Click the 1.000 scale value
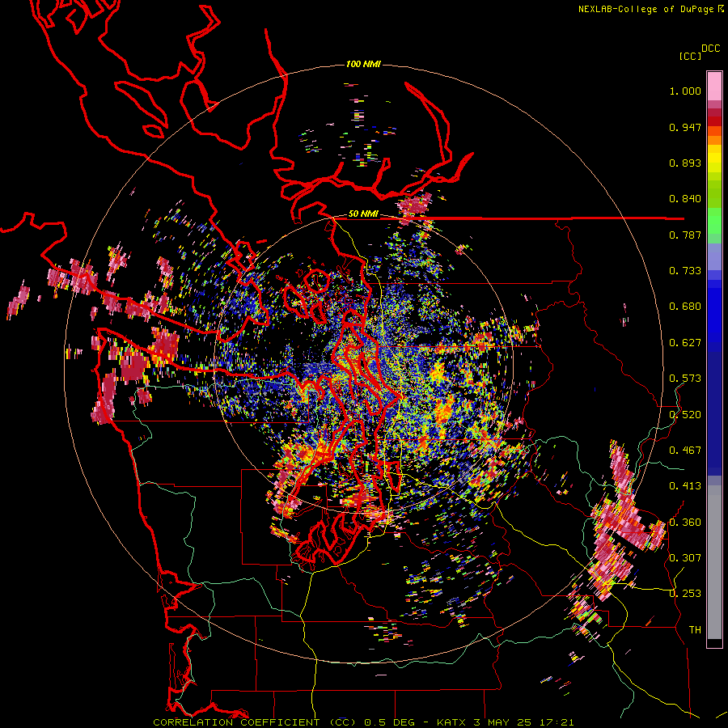The height and width of the screenshot is (728, 728). [685, 91]
